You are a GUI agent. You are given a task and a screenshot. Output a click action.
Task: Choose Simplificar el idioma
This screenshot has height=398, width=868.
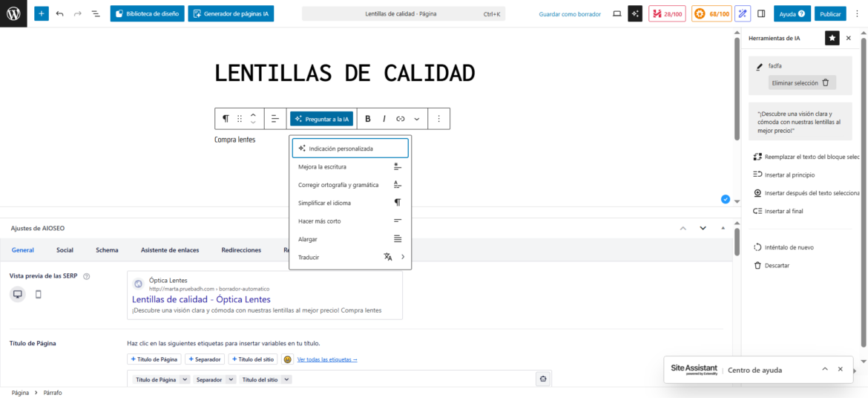click(x=350, y=203)
